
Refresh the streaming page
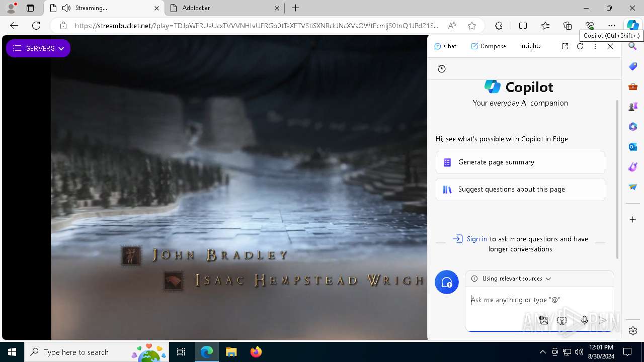coord(36,26)
